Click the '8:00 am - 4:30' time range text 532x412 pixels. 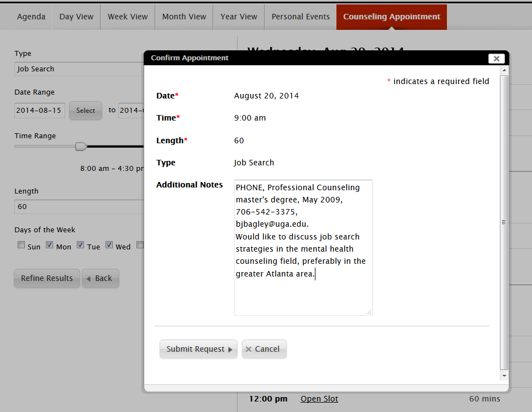(112, 169)
